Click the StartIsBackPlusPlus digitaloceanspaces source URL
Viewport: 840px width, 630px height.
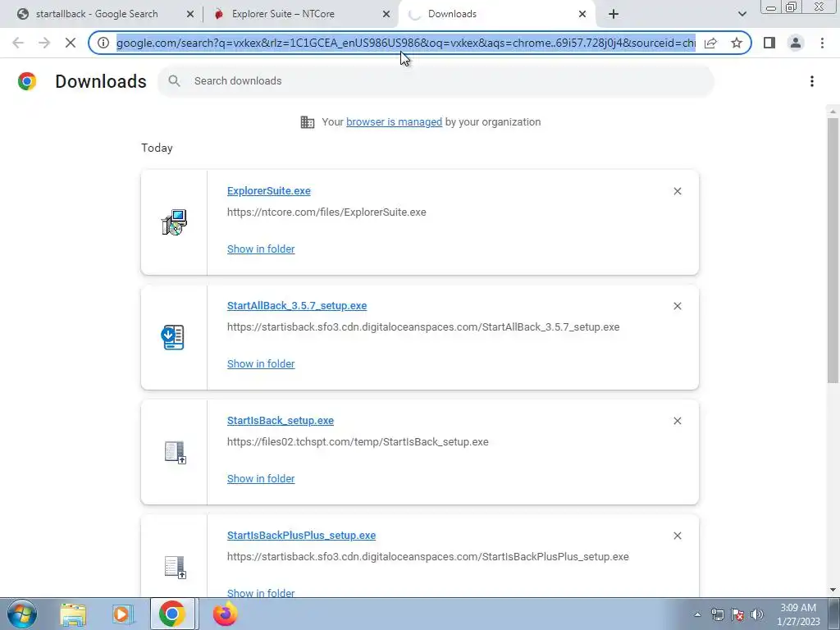tap(428, 557)
